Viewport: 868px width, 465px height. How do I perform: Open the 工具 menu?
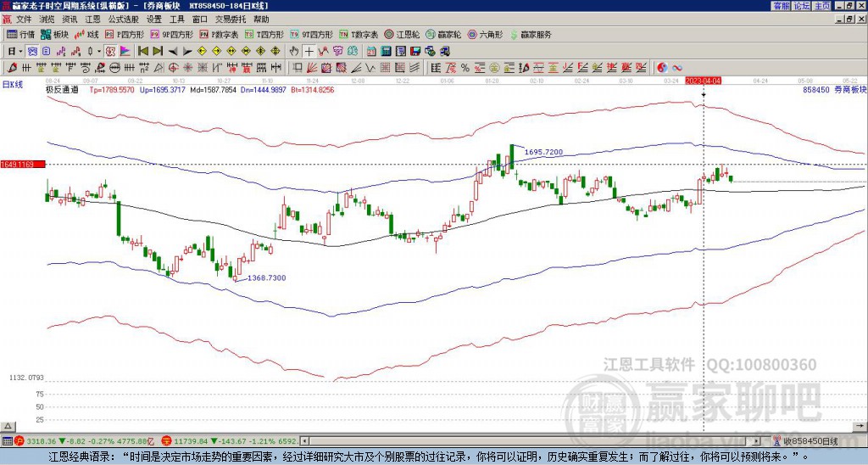[x=176, y=20]
